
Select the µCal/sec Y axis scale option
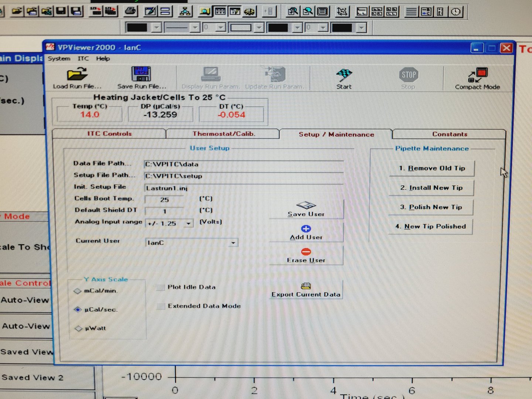click(78, 310)
